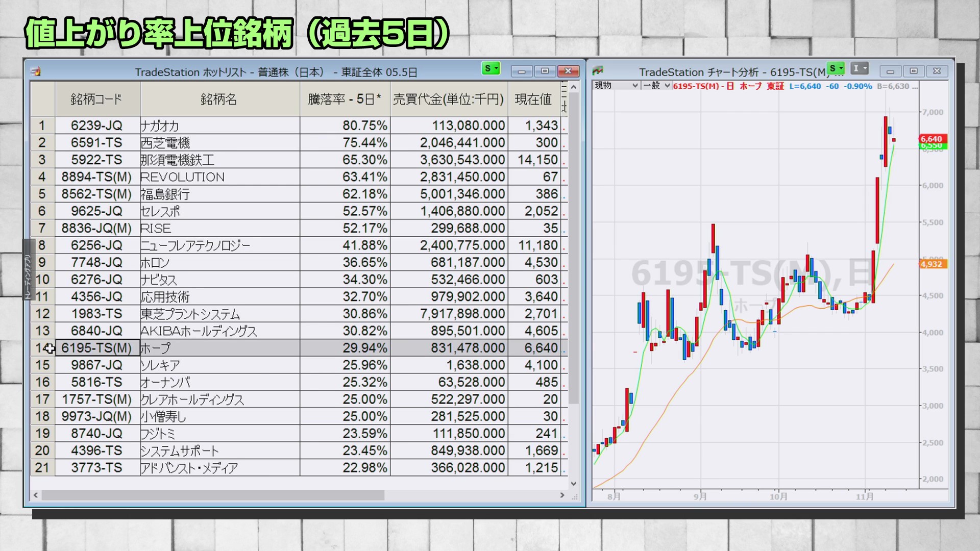Select the REVOLUTION stock row
The image size is (980, 551).
point(182,177)
